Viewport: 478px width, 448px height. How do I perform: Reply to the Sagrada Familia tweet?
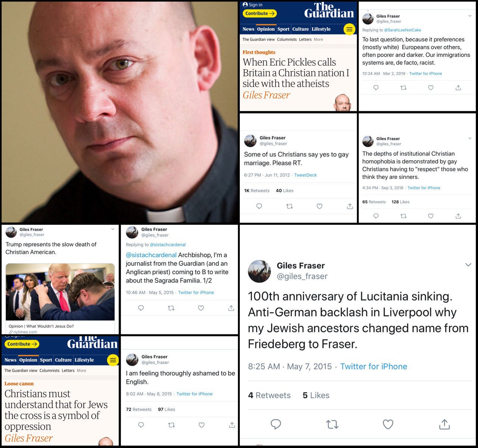141,308
